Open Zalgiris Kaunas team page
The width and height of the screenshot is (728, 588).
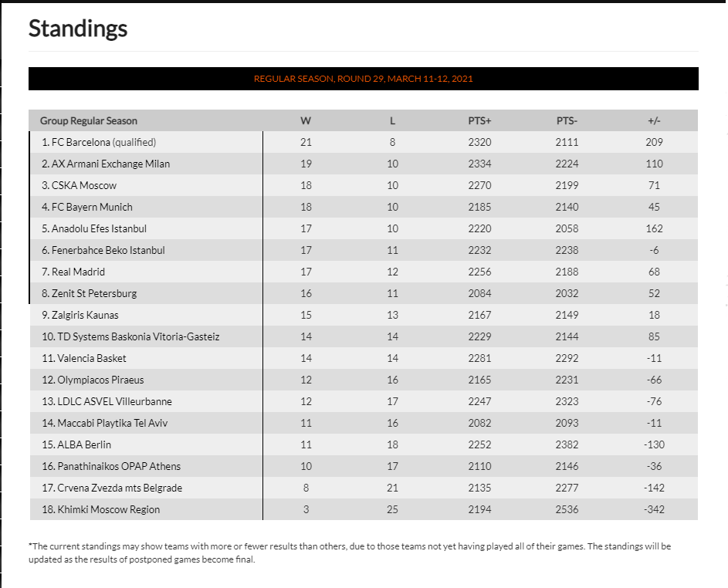(85, 315)
